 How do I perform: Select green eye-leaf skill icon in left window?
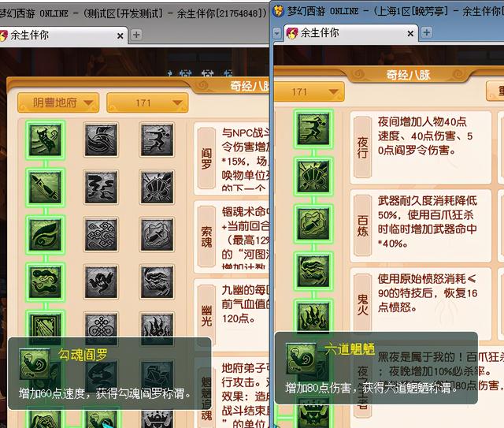click(46, 235)
